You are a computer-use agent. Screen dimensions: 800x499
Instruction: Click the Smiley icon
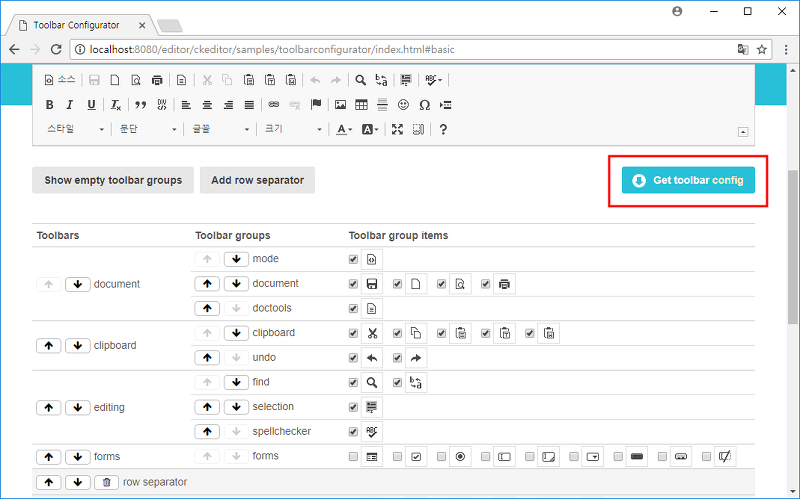404,105
